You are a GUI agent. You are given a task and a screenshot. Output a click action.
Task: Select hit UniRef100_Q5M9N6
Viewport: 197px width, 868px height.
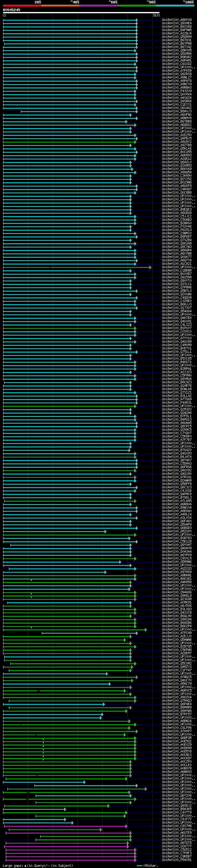point(177,562)
